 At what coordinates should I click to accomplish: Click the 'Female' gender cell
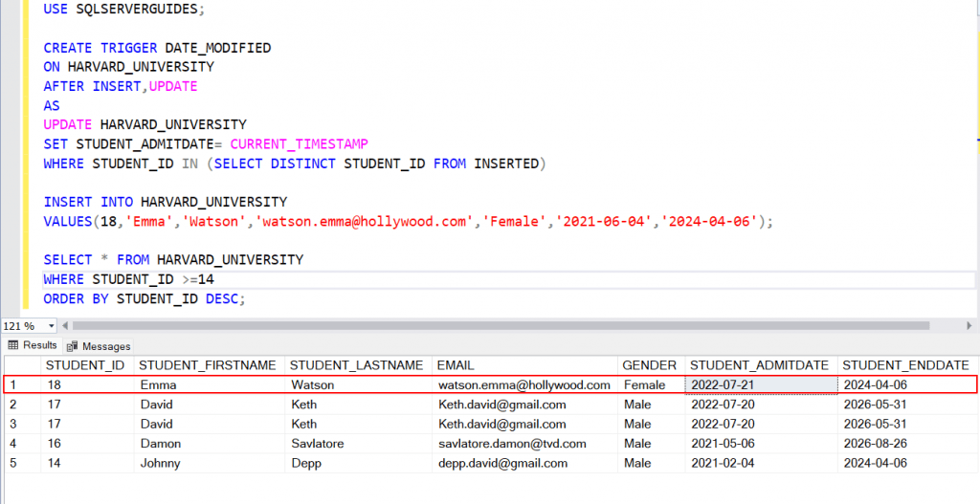click(x=651, y=384)
